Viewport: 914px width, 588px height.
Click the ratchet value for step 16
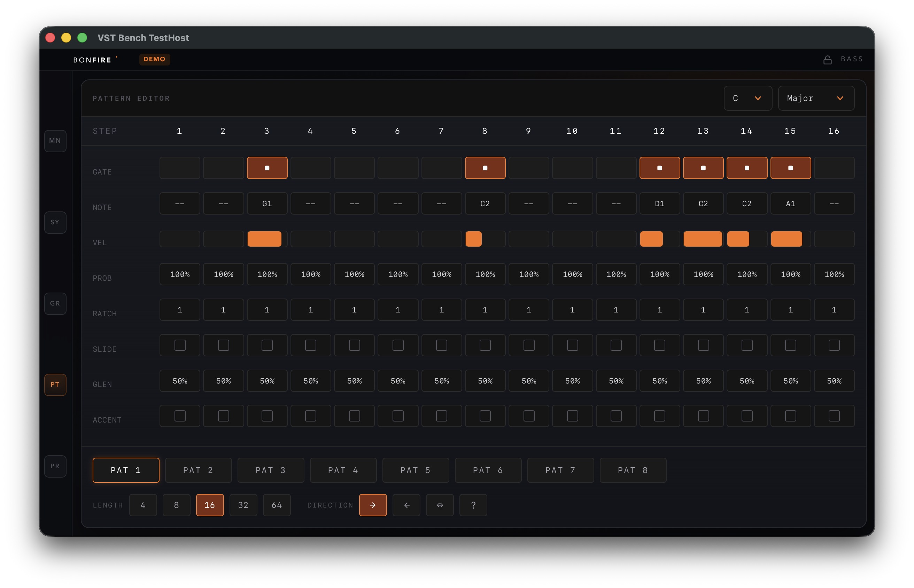click(x=834, y=310)
